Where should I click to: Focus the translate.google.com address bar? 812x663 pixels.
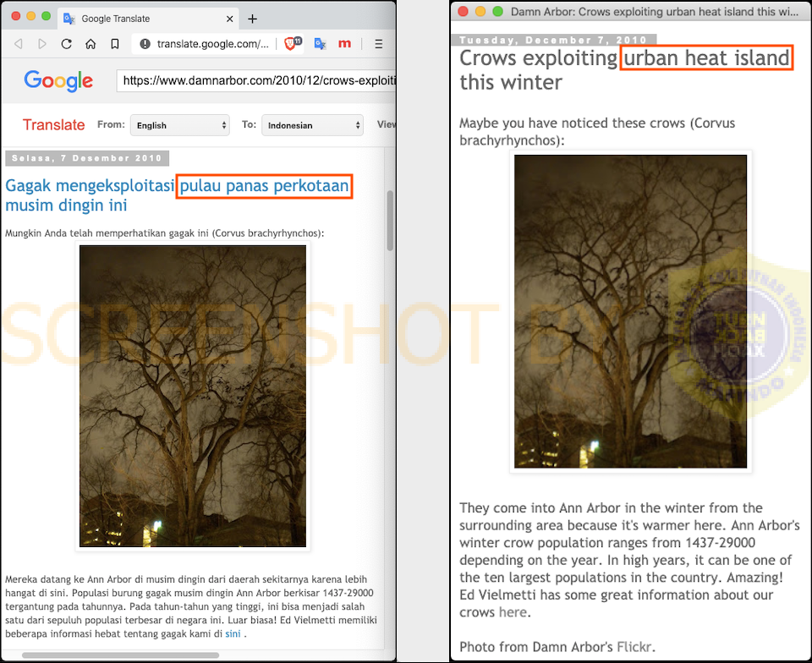212,44
